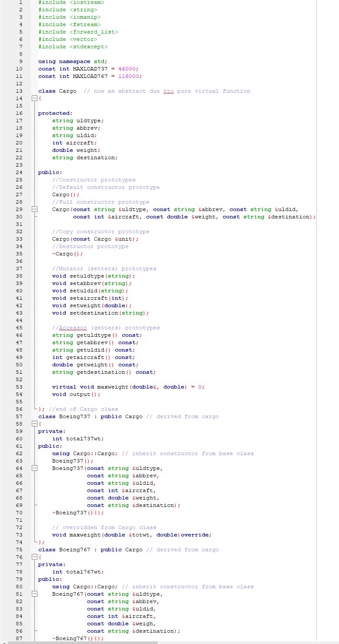Click the "//Copy constructor prototype" comment
This screenshot has width=339, height=644.
(101, 231)
